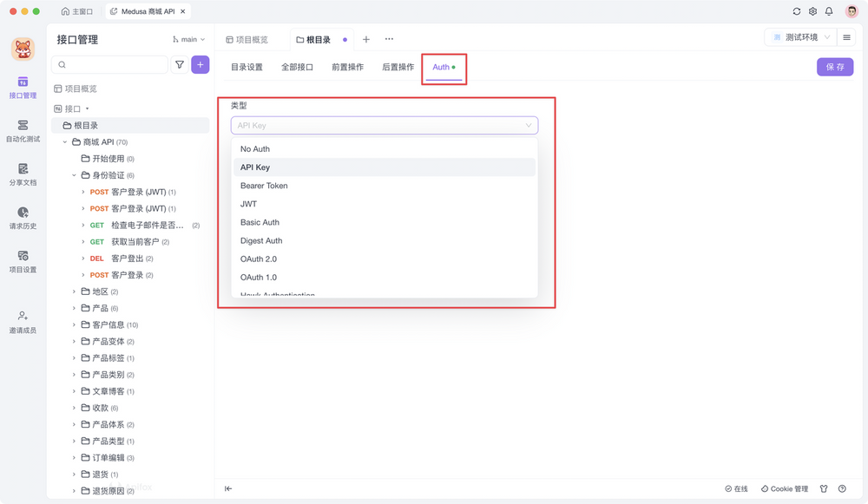Click the 保存 button
The width and height of the screenshot is (868, 504).
[x=834, y=66]
